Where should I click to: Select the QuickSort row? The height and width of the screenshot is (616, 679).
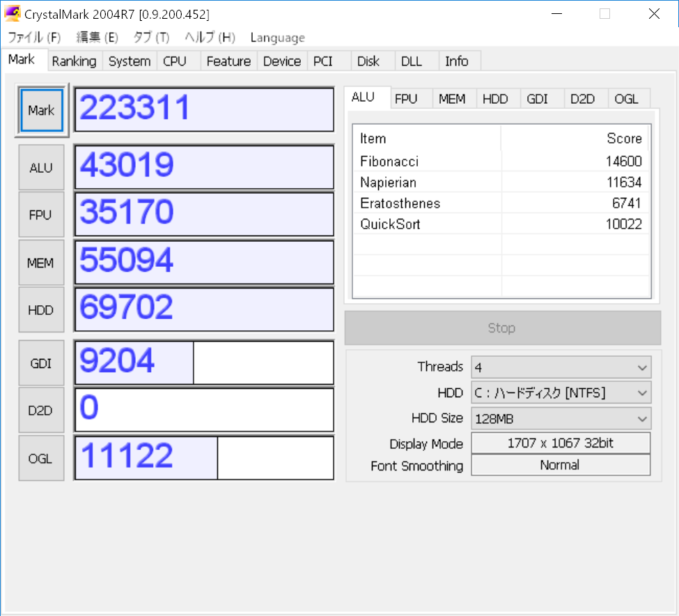pos(501,224)
